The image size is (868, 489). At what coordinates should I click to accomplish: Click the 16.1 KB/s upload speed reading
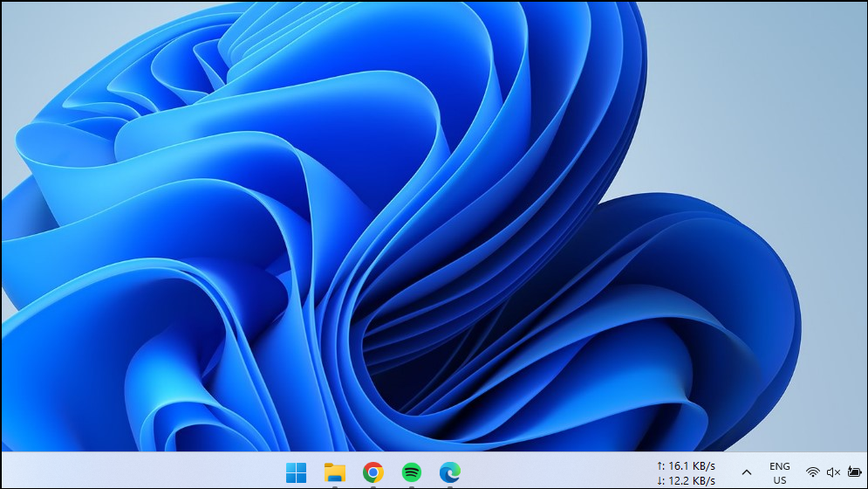692,466
